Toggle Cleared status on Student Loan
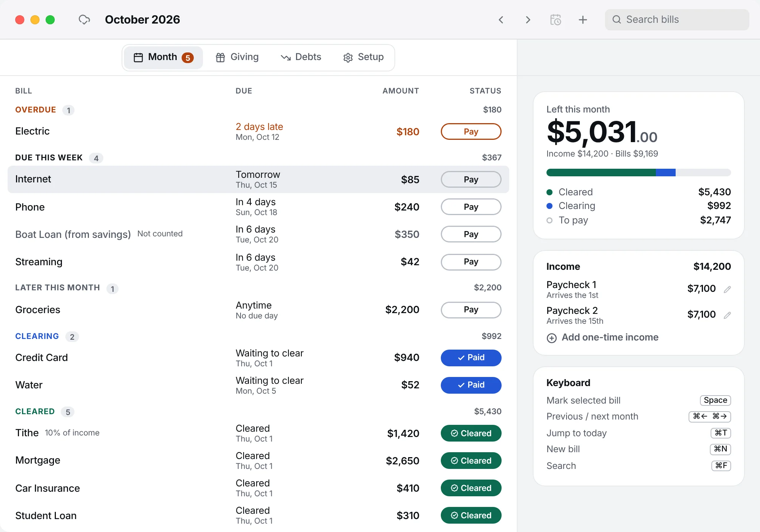760x532 pixels. tap(471, 515)
